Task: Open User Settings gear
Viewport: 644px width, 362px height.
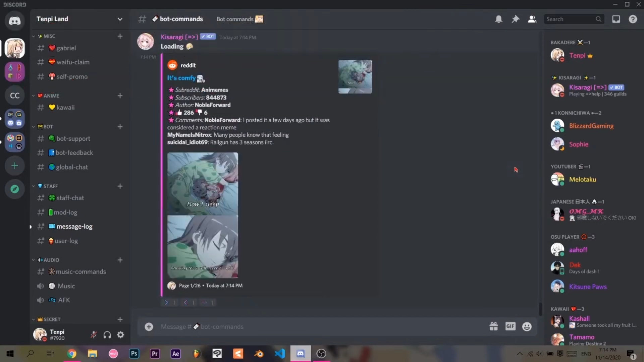Action: click(x=121, y=335)
